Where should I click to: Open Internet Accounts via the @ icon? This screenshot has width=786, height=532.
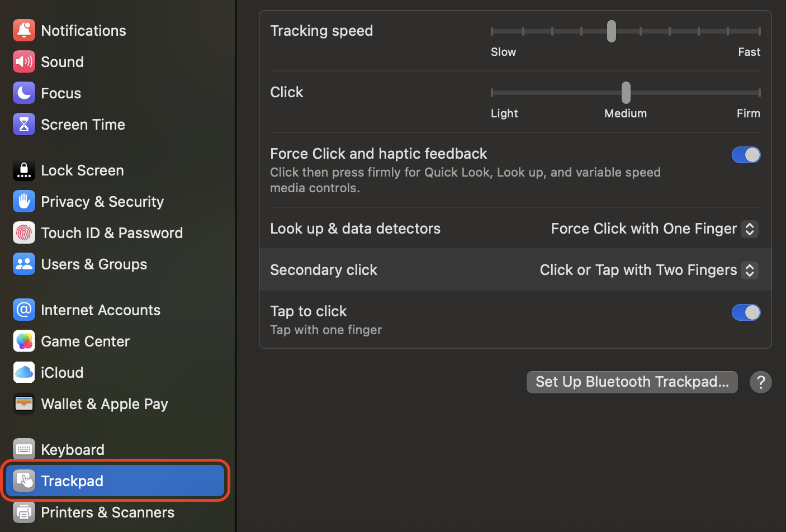click(24, 310)
